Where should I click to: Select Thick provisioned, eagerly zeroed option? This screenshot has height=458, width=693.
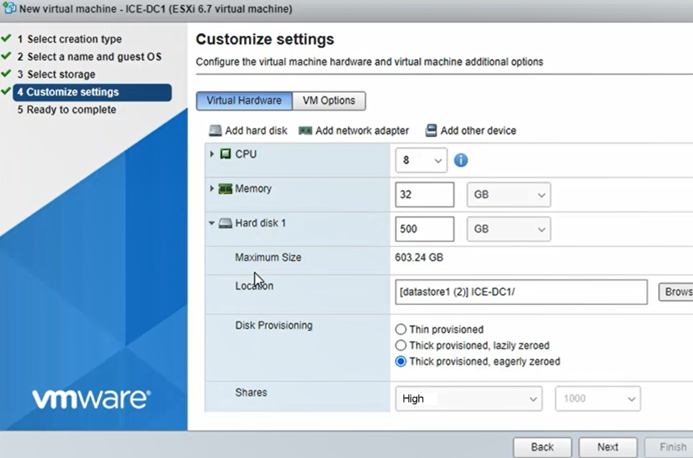click(x=400, y=361)
